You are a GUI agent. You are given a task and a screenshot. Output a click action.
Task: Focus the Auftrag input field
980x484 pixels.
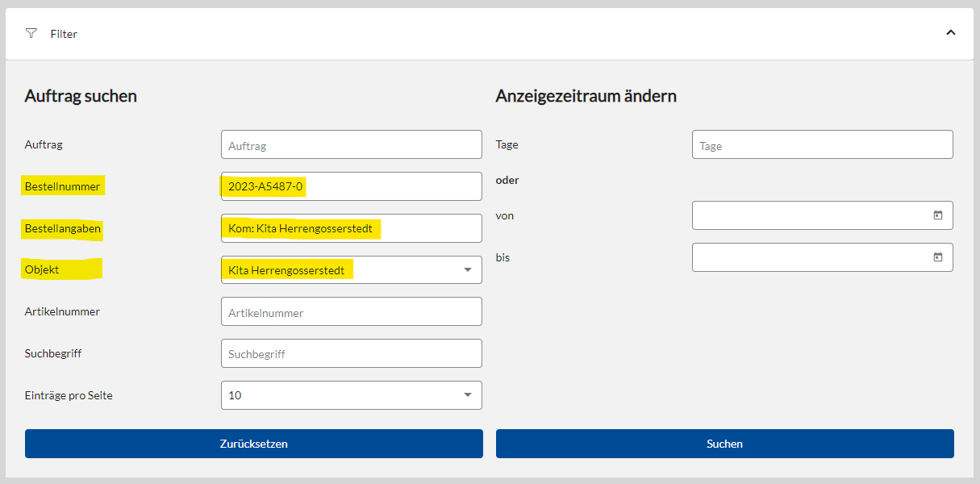[x=352, y=144]
